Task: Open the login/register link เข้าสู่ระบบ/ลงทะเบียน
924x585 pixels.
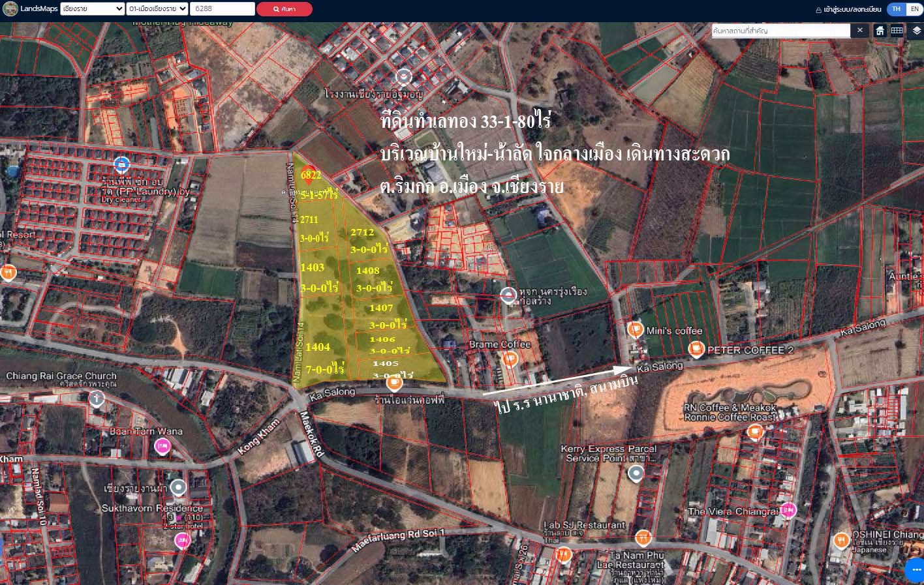Action: coord(848,9)
